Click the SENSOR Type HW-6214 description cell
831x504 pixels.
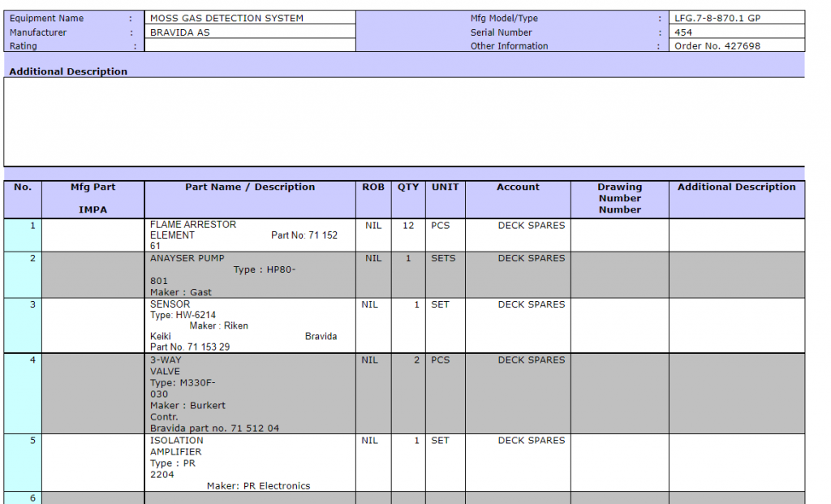coord(250,325)
